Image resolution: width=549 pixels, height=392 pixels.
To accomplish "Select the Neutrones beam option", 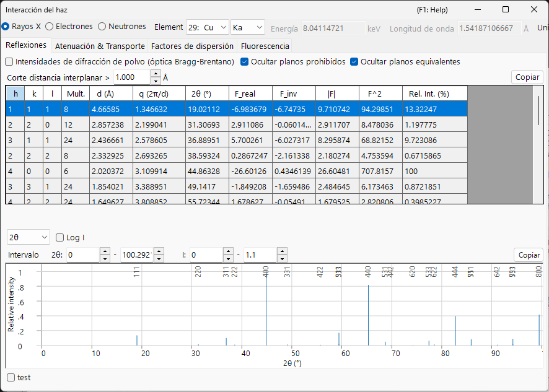I will [122, 27].
